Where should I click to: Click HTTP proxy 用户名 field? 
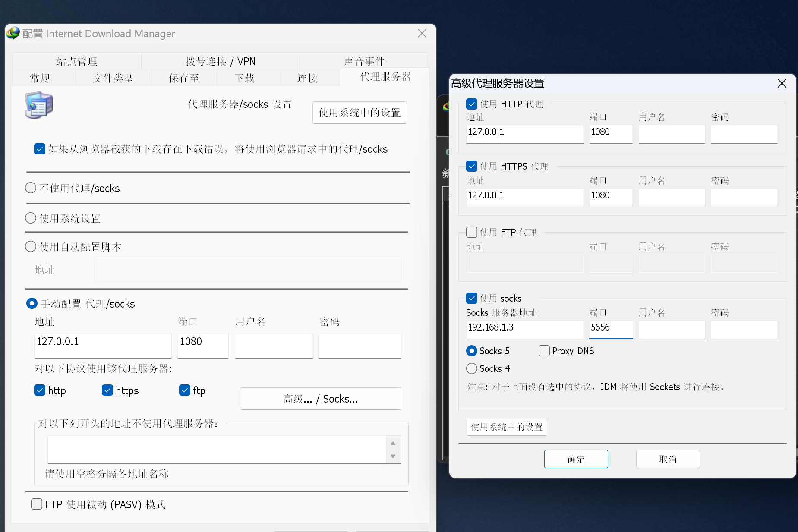(x=672, y=134)
